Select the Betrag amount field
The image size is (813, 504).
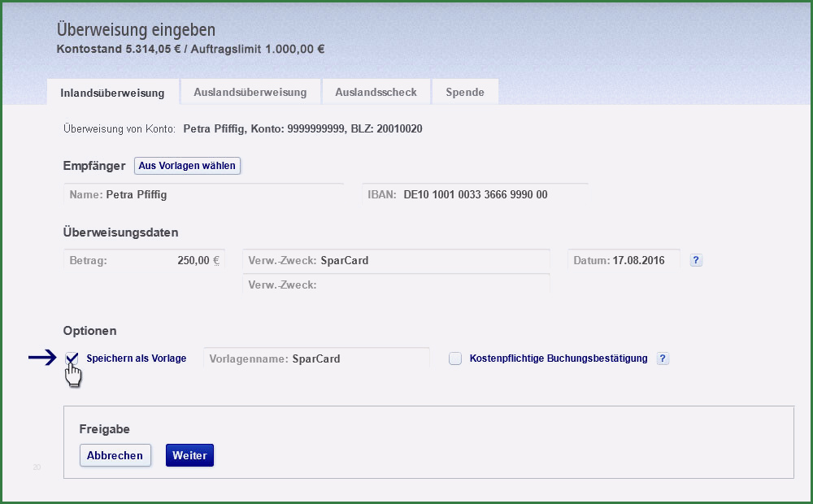(144, 261)
